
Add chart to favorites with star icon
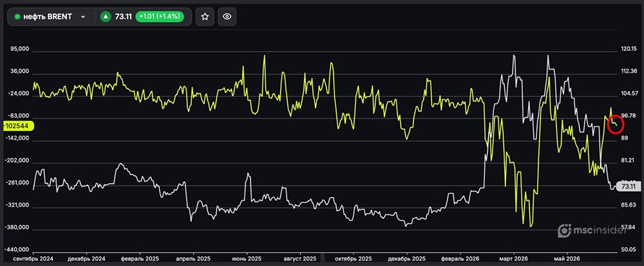click(205, 17)
